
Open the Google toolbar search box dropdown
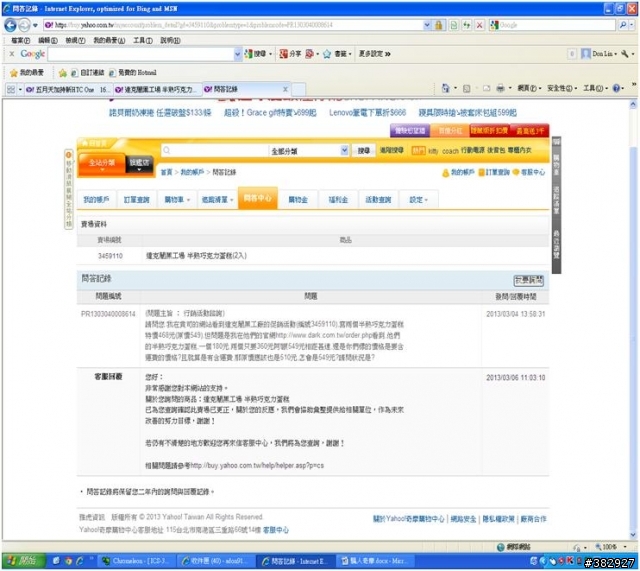point(238,54)
